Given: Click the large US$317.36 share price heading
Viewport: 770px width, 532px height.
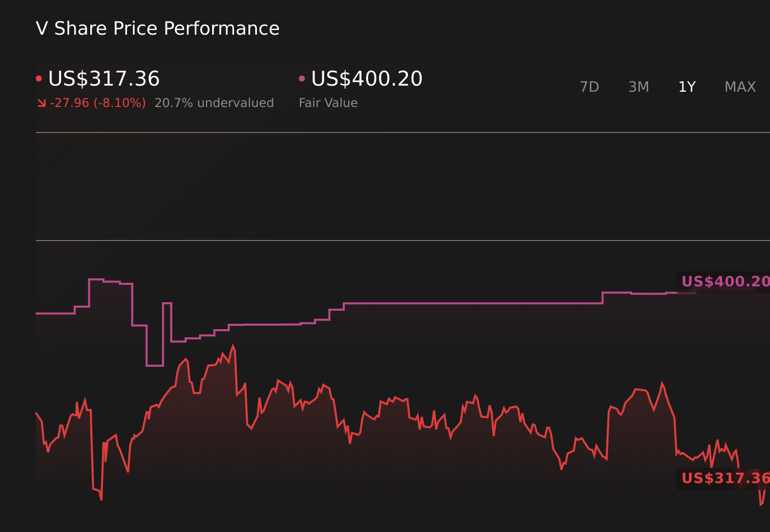Looking at the screenshot, I should [104, 79].
